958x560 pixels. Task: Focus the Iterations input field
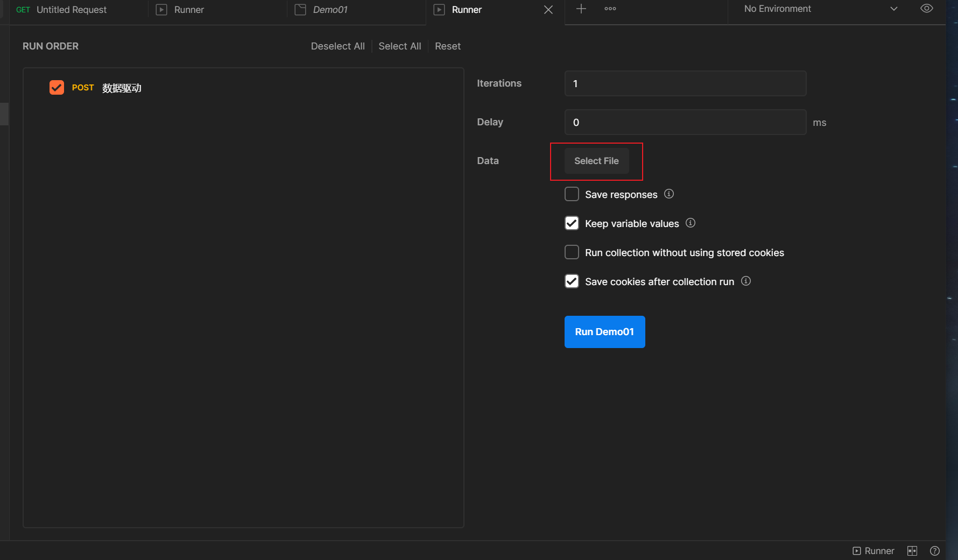(685, 83)
